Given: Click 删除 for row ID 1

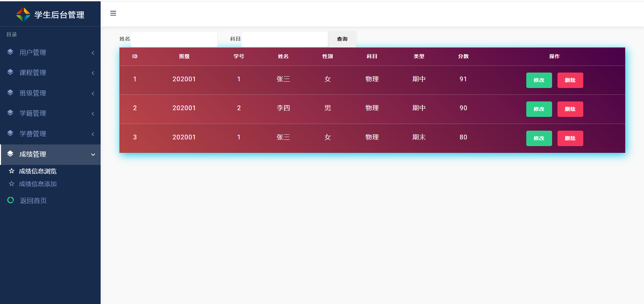Looking at the screenshot, I should click(570, 80).
